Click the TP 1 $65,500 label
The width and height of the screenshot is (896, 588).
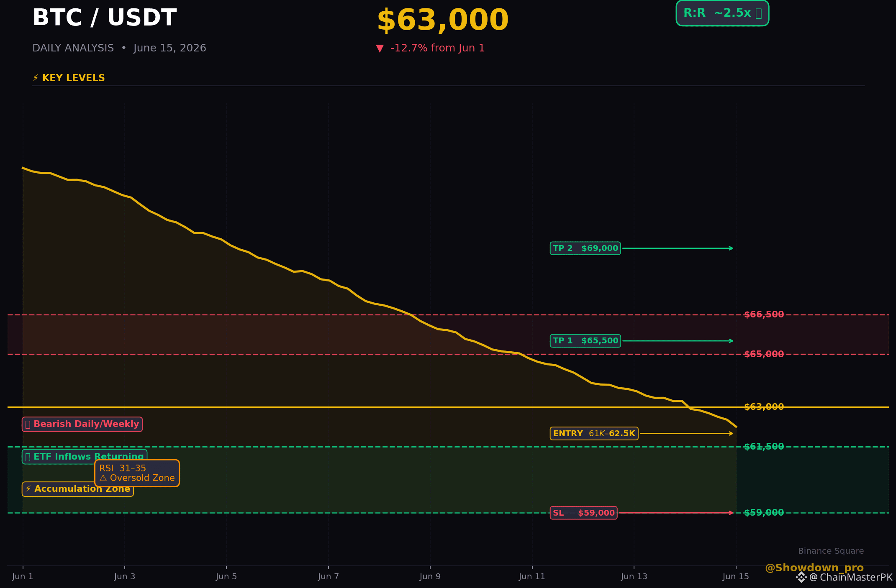[x=585, y=341]
